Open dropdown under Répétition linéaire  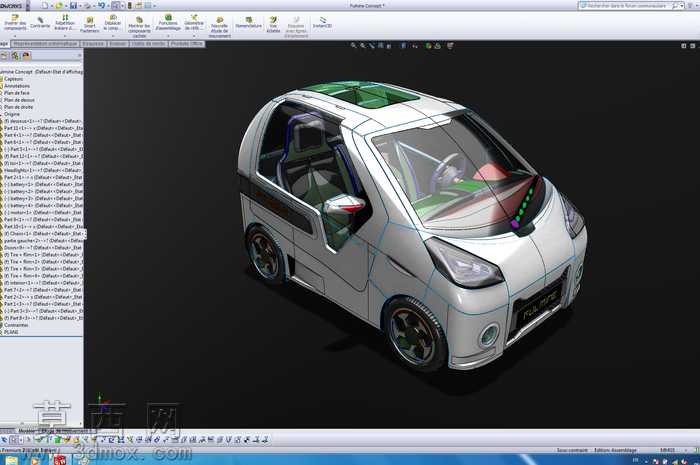(x=65, y=36)
